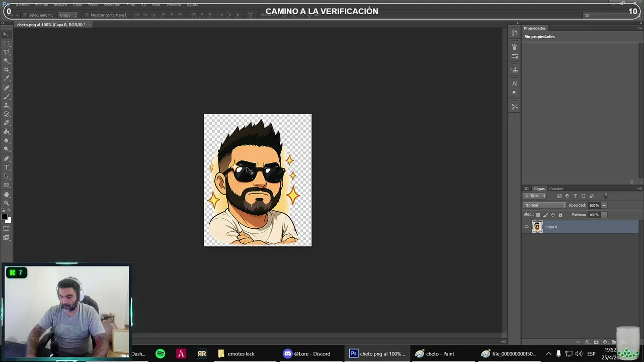Viewport: 644px width, 362px height.
Task: Toggle lock image pixels
Action: (x=545, y=215)
